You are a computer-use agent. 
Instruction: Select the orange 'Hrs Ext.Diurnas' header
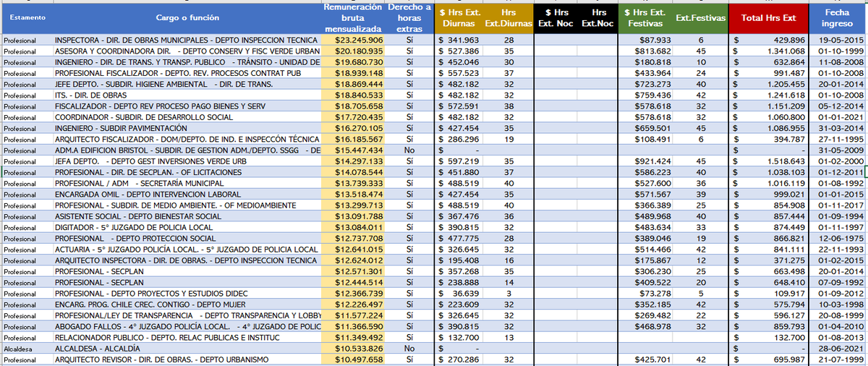[509, 18]
